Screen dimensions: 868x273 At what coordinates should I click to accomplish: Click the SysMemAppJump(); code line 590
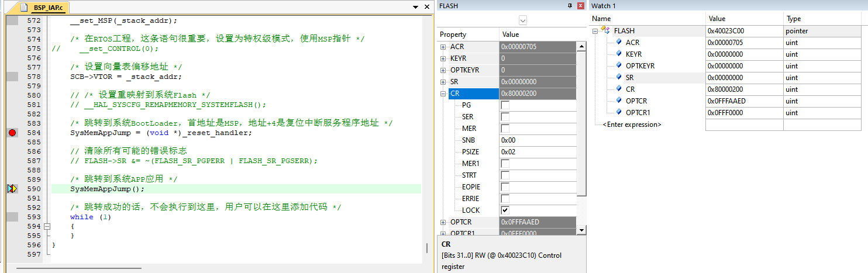[x=107, y=189]
